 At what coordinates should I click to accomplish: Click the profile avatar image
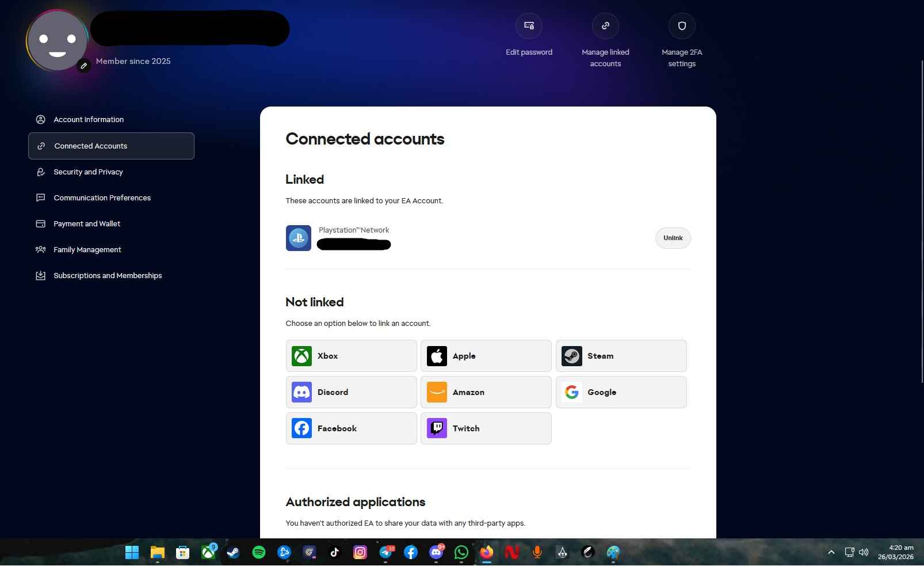(56, 40)
